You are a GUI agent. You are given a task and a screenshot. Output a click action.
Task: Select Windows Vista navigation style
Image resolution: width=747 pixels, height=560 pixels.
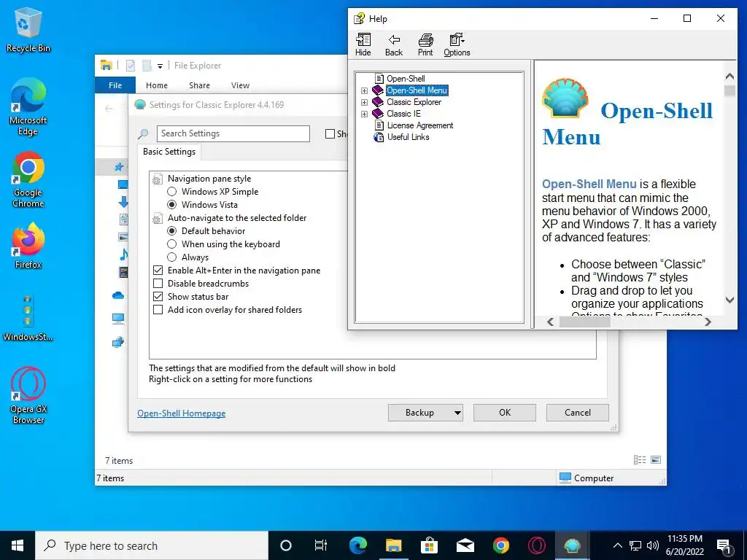point(172,205)
